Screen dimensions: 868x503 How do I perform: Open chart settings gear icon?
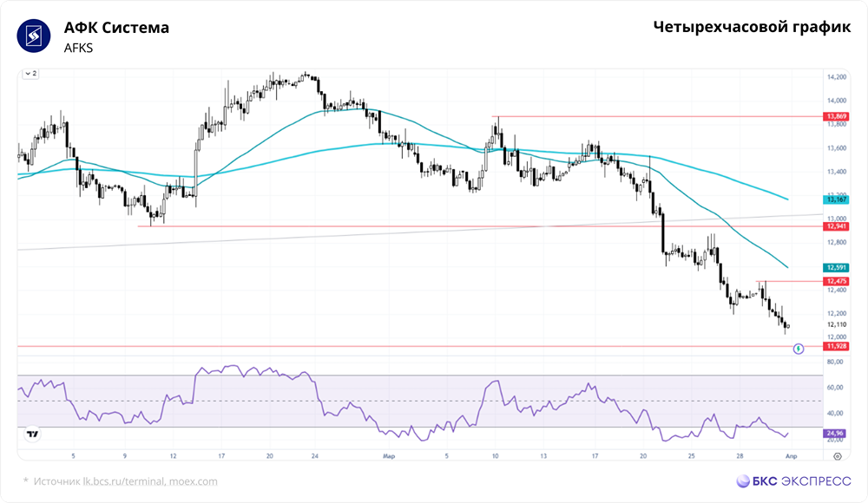tap(838, 456)
